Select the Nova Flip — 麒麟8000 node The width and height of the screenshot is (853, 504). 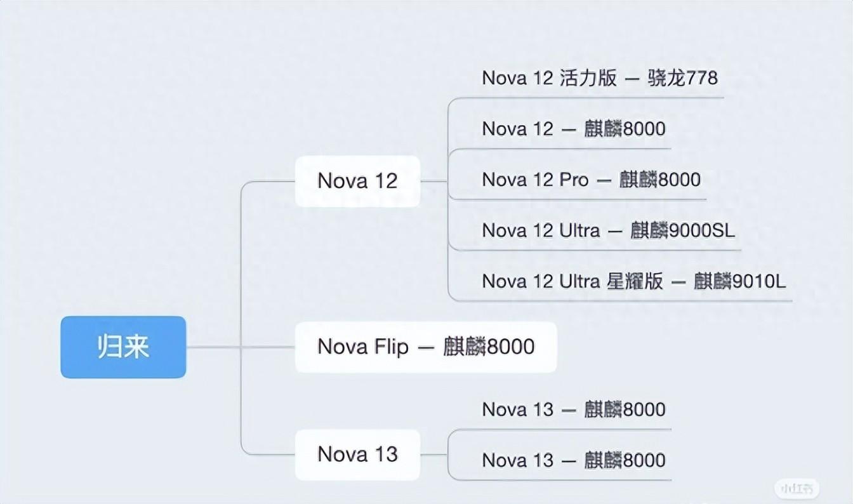(426, 347)
